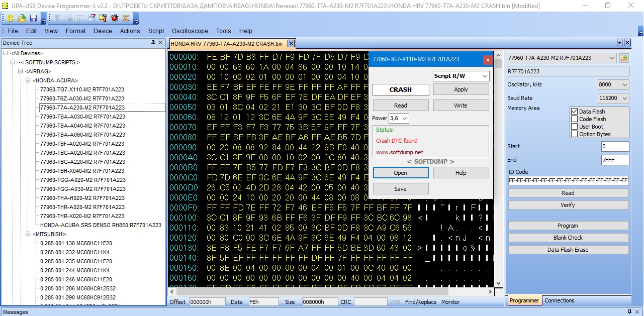Open the Edit menu
644x316 pixels.
(31, 31)
